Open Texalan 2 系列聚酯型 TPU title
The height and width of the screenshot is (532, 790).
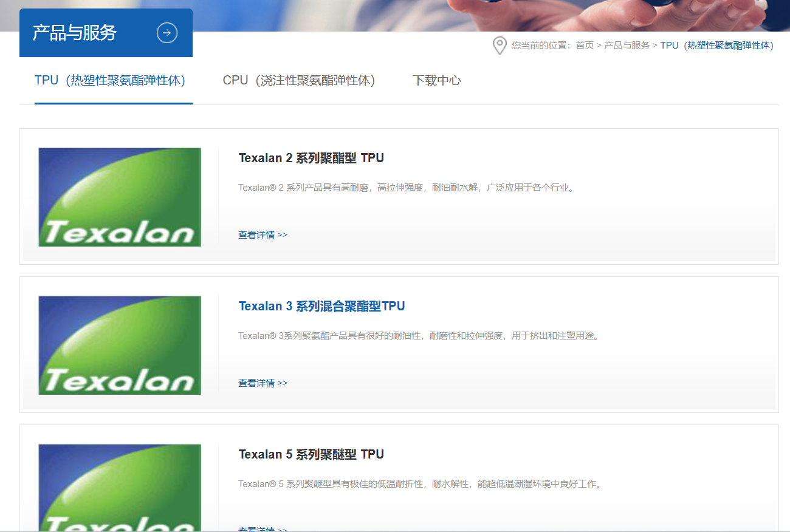(x=311, y=158)
